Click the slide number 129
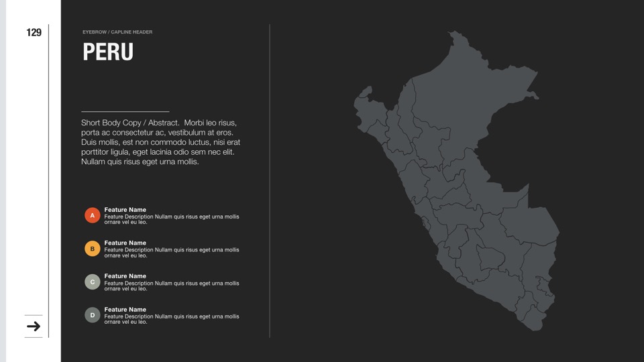 (x=34, y=32)
